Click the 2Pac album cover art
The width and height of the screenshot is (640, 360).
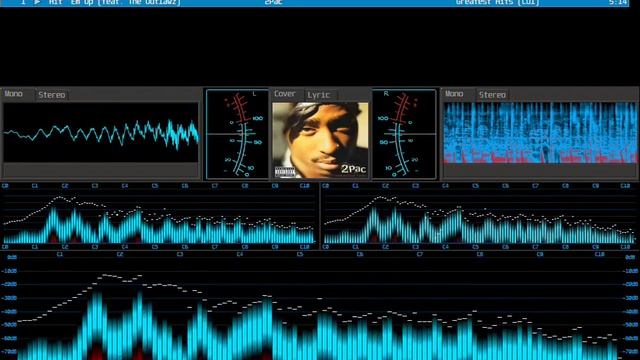click(320, 140)
